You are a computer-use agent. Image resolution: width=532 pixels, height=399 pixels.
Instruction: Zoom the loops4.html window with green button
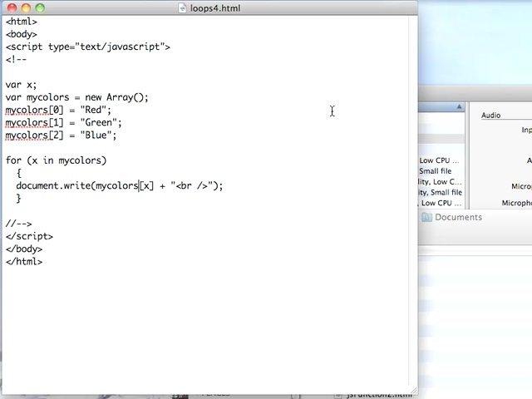tap(40, 7)
